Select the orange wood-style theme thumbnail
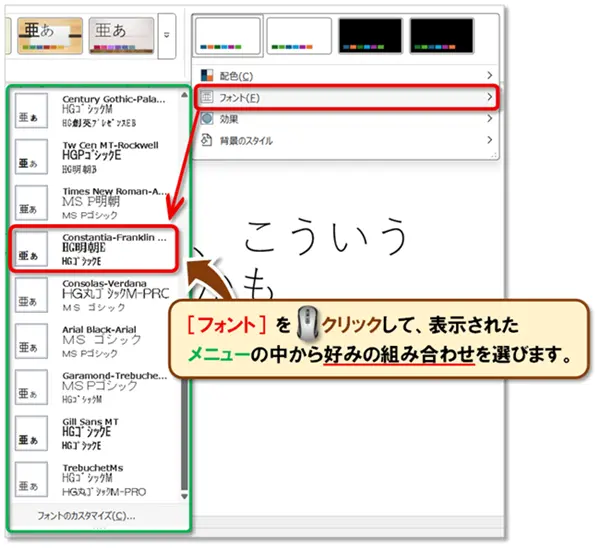 click(x=50, y=35)
